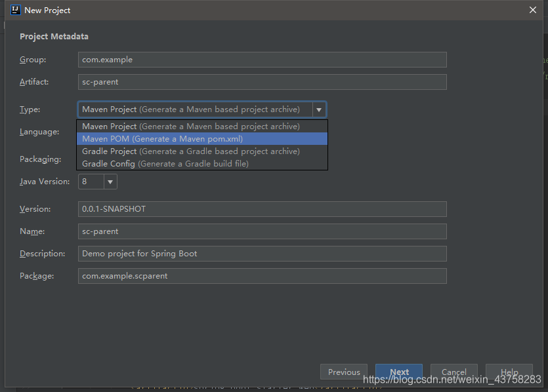The width and height of the screenshot is (548, 392).
Task: Focus the Group field with com.example
Action: 263,60
